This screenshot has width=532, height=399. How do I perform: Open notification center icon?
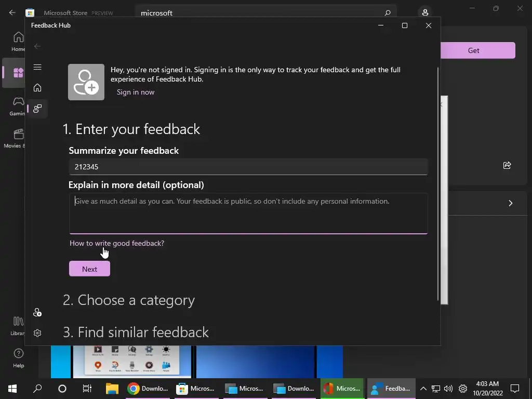pos(515,389)
